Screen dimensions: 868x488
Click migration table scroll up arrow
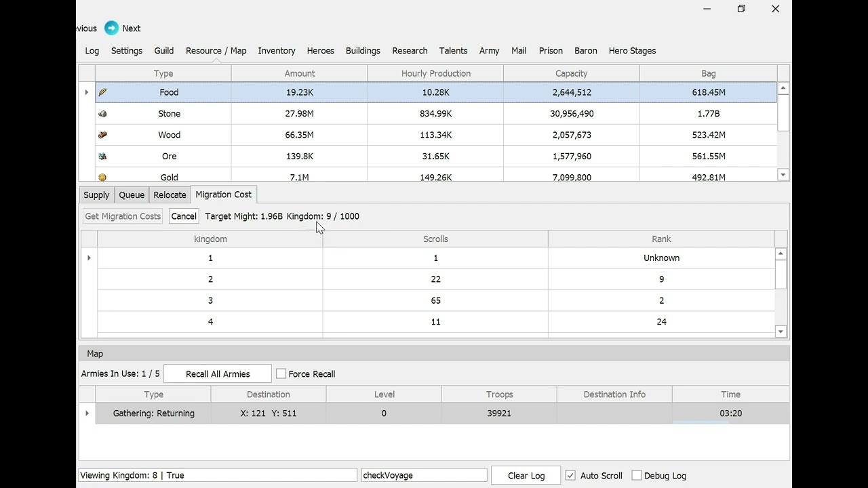(781, 253)
